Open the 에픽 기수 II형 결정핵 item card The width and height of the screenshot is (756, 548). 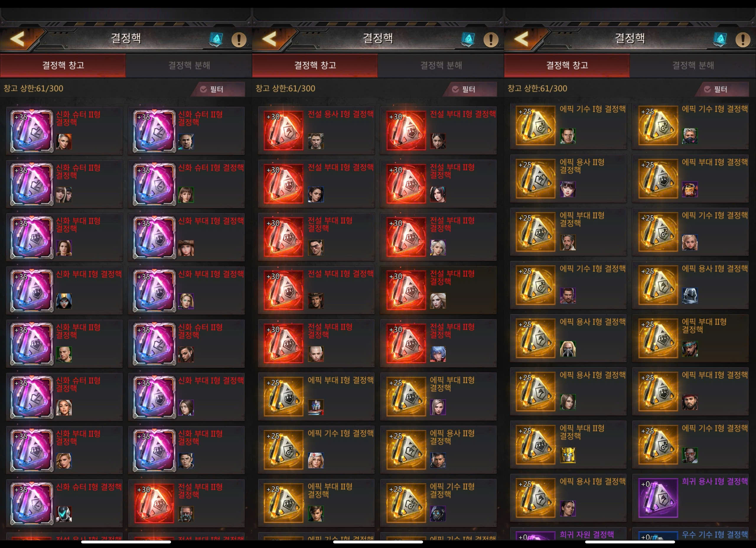(438, 503)
